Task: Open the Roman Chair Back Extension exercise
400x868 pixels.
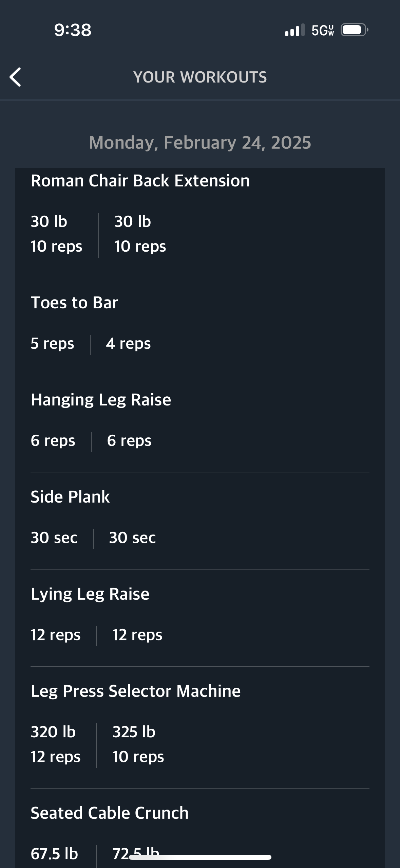Action: point(140,181)
